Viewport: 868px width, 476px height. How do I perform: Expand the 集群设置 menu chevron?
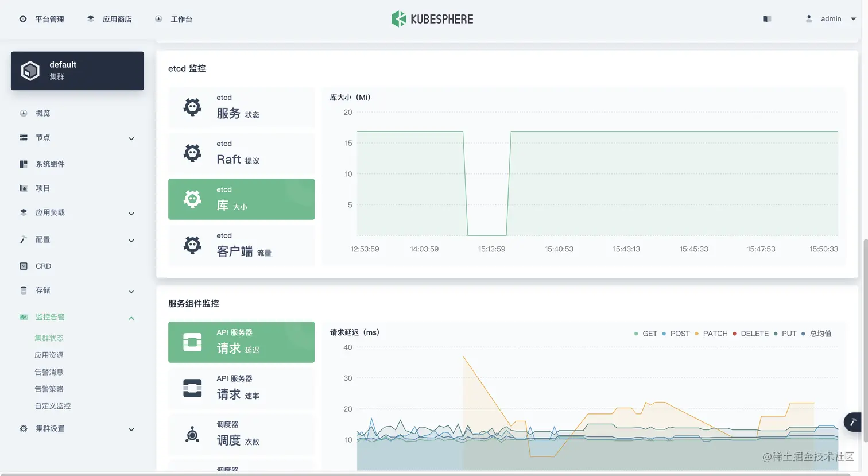pos(131,429)
